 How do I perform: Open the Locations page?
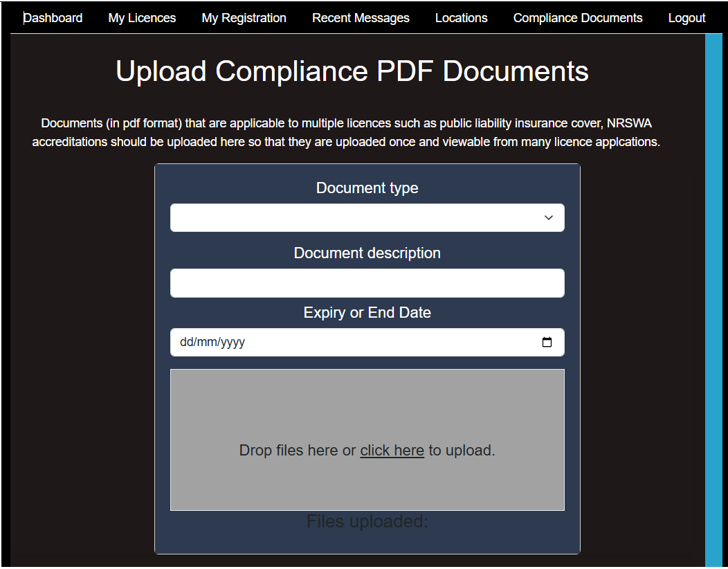[x=461, y=18]
